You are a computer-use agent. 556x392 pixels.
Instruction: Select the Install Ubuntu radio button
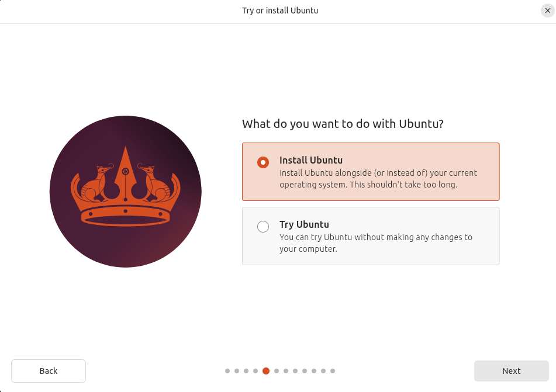tap(263, 162)
